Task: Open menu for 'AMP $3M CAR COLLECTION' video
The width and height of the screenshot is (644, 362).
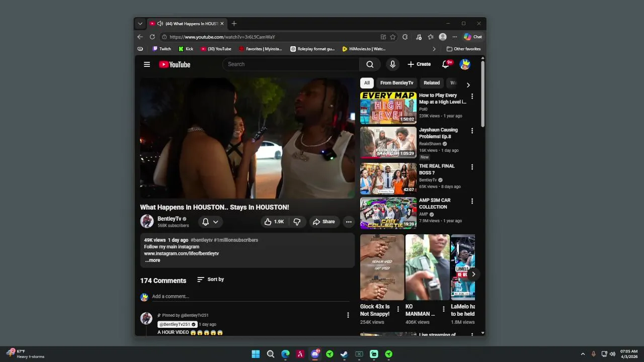Action: click(472, 201)
